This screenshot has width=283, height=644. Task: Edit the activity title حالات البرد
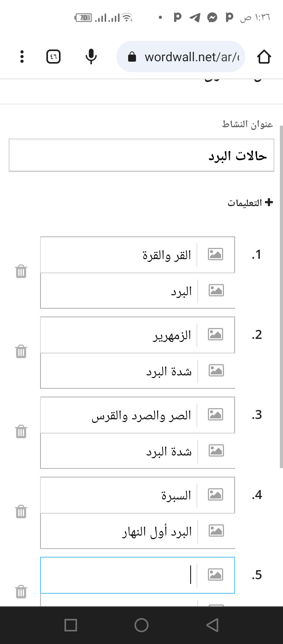[141, 155]
